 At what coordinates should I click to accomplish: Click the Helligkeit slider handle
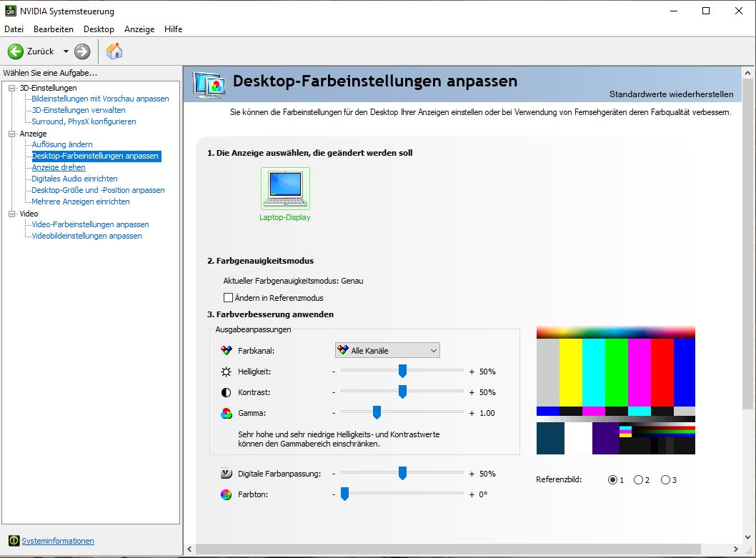click(x=402, y=371)
